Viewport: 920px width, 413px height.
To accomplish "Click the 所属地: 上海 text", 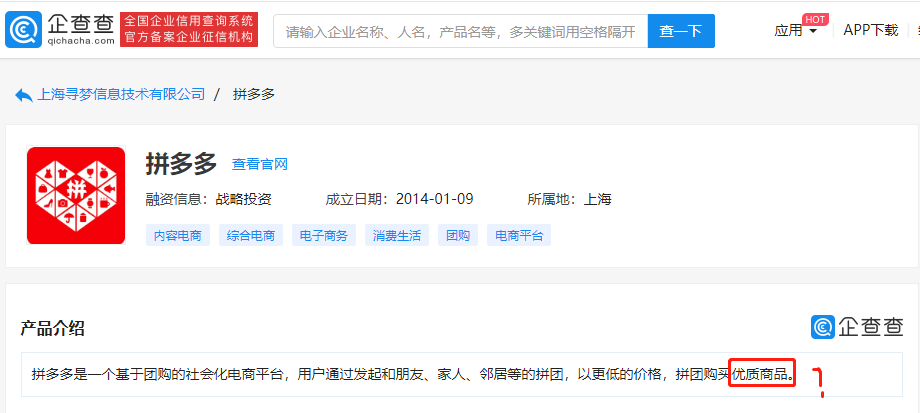I will 569,199.
